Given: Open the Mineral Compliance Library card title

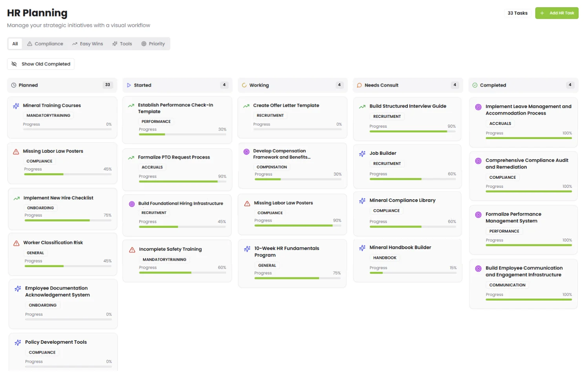Looking at the screenshot, I should point(402,200).
